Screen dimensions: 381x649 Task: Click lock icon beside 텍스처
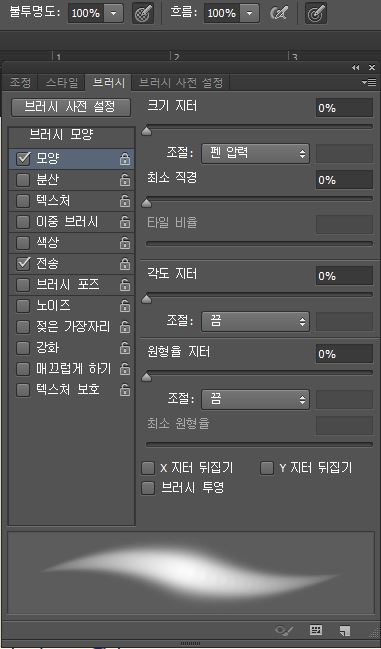125,201
